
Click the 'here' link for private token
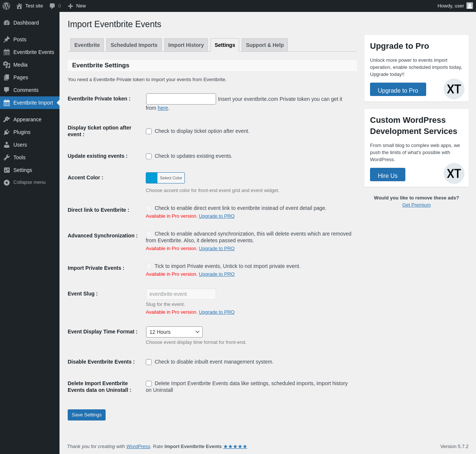pyautogui.click(x=163, y=108)
